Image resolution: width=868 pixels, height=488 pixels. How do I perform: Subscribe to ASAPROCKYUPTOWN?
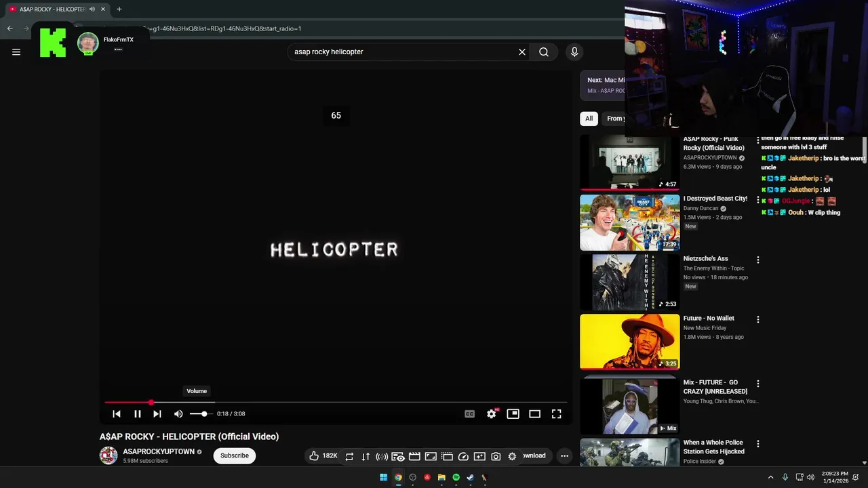235,455
